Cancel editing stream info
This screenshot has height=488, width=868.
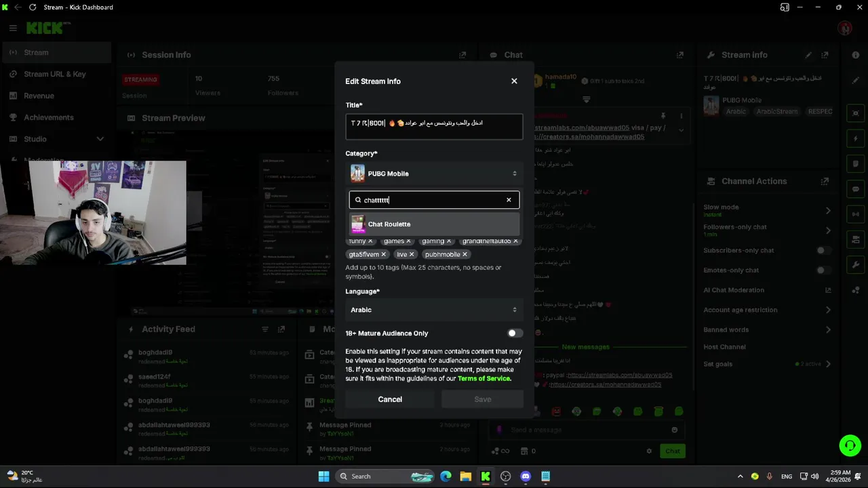coord(390,399)
